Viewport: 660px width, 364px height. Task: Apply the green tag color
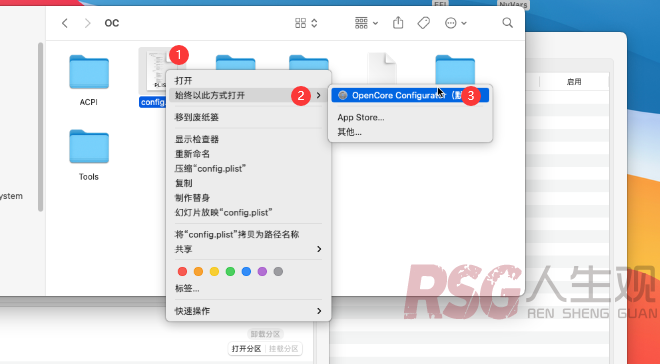[x=230, y=271]
